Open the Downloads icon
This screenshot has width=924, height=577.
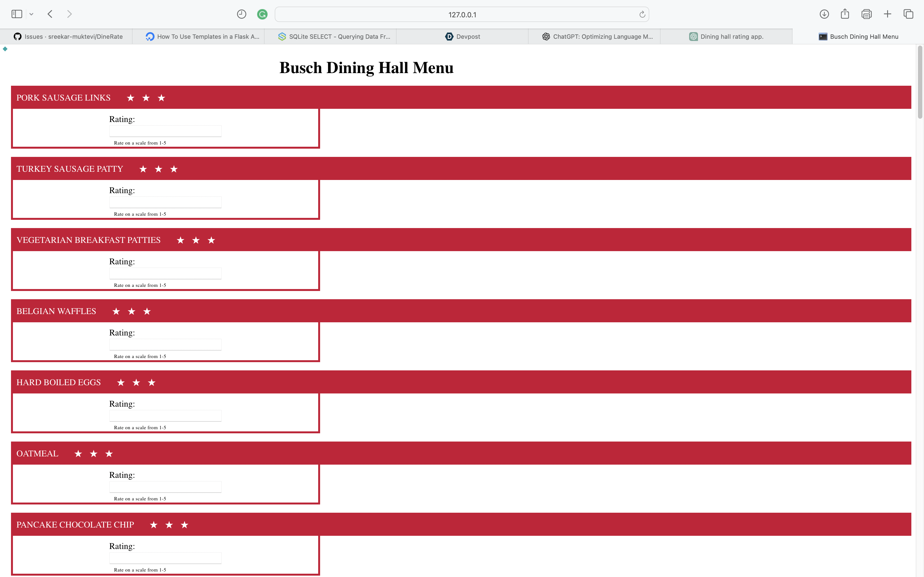pyautogui.click(x=824, y=14)
